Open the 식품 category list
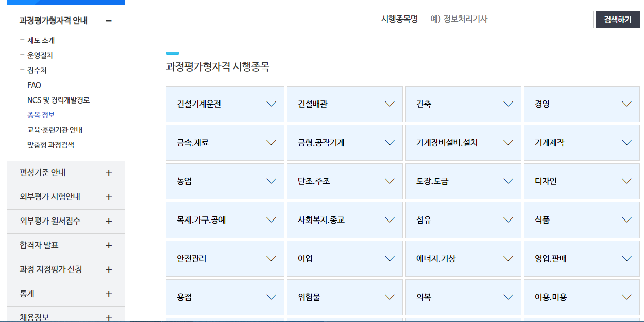 coord(582,220)
